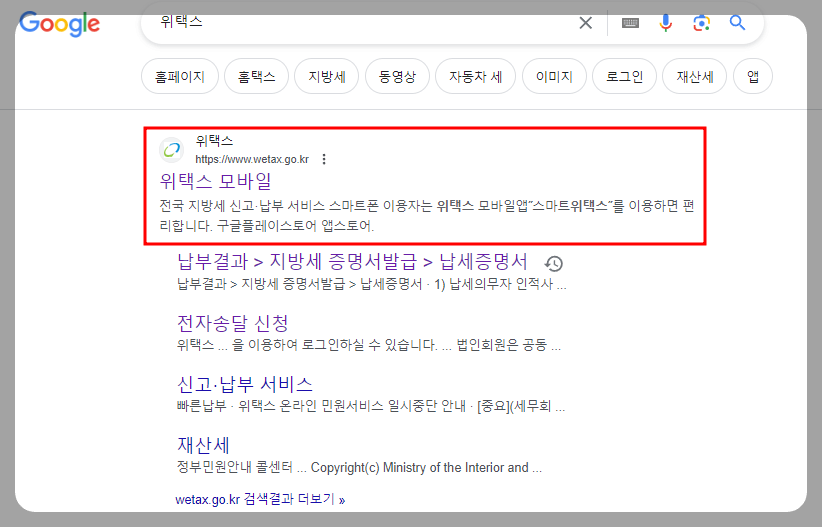Start voice search with the microphone icon
This screenshot has height=527, width=822.
[x=666, y=23]
